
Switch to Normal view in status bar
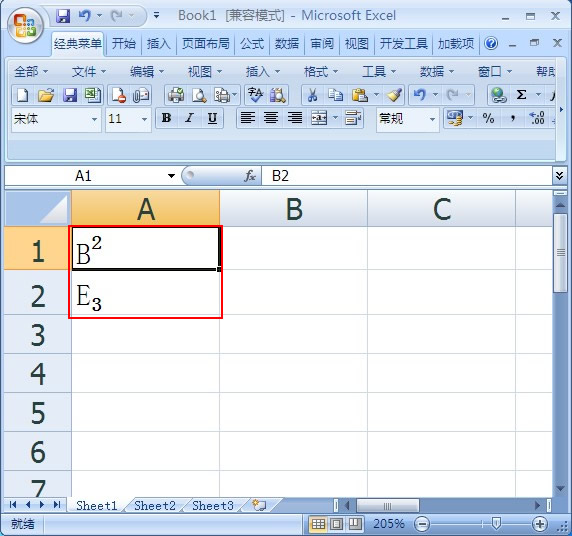[318, 524]
